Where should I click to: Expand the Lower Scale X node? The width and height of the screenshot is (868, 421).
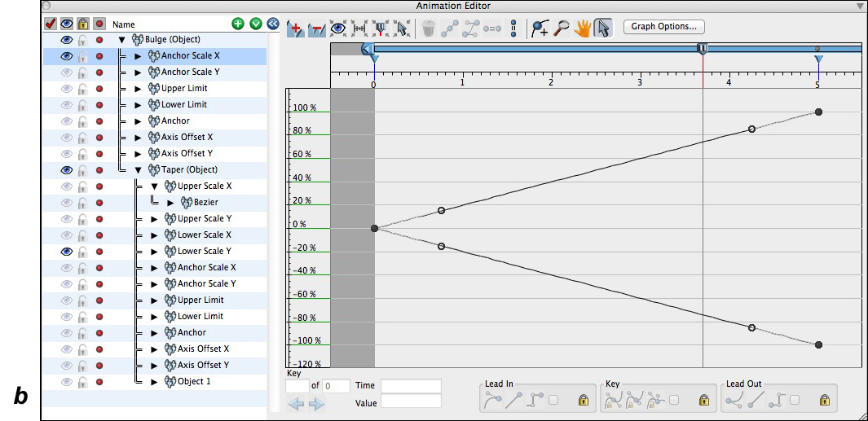click(154, 235)
